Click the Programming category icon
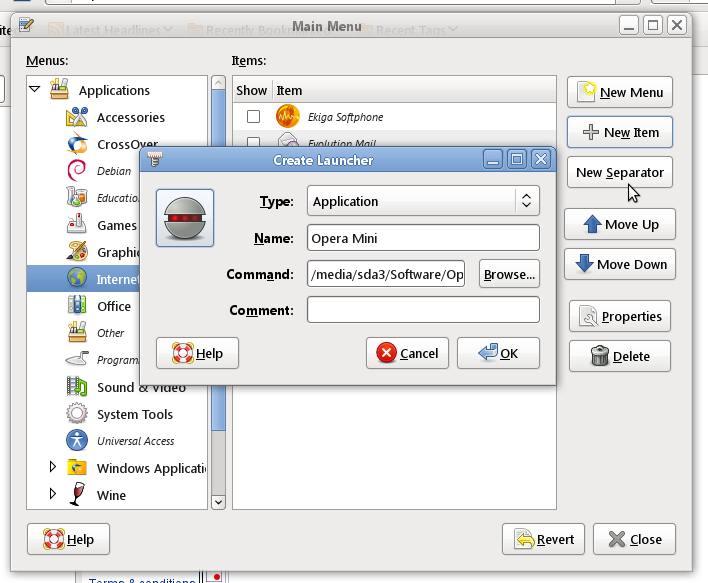Viewport: 708px width, 583px height. 77,359
